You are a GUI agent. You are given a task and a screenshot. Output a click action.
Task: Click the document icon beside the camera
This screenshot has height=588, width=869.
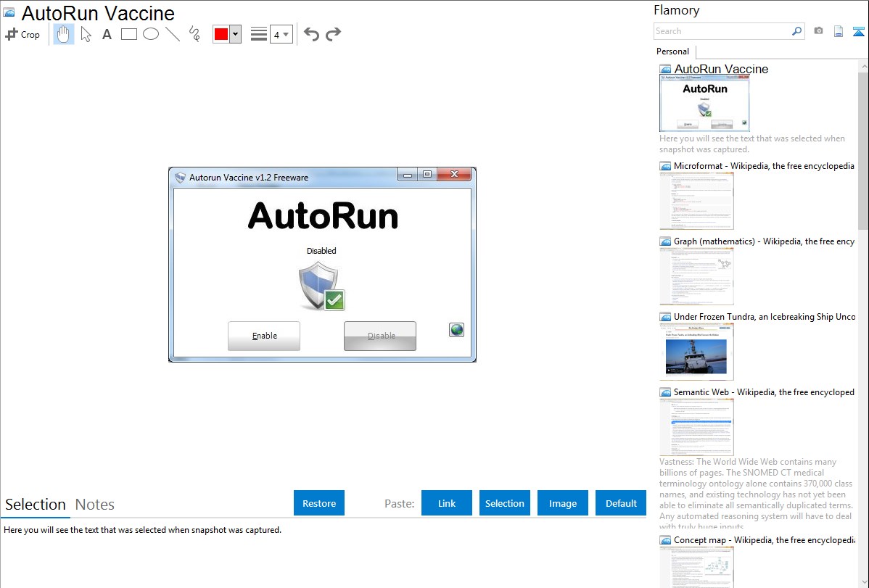839,31
